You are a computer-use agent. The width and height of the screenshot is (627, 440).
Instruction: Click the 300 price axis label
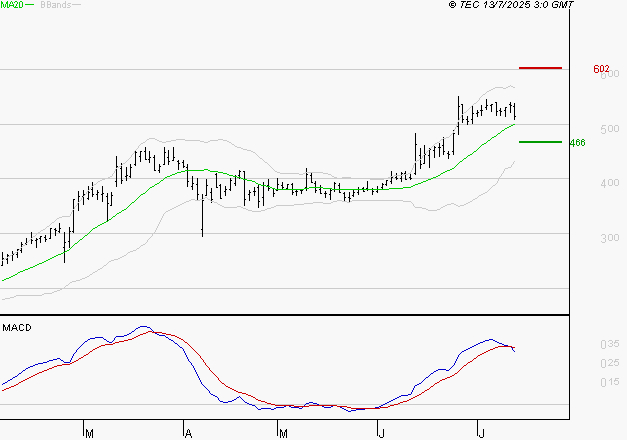click(580, 239)
